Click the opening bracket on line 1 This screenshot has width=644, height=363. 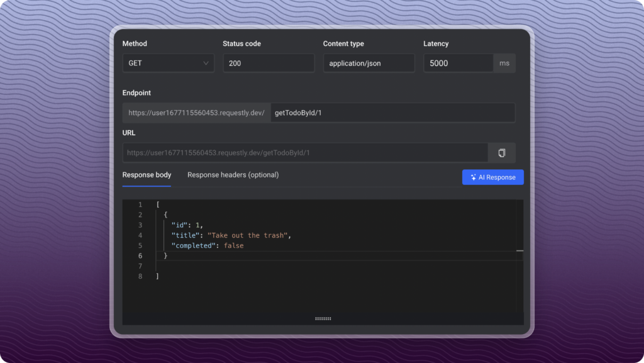coord(158,204)
